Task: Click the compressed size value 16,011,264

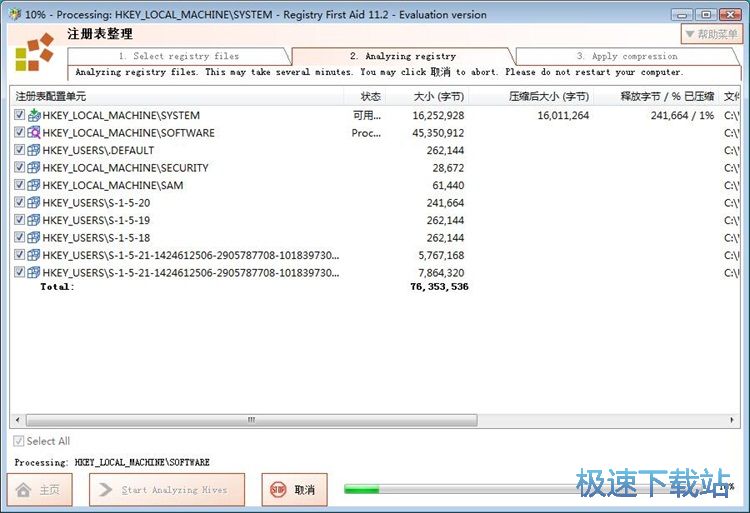Action: (563, 115)
